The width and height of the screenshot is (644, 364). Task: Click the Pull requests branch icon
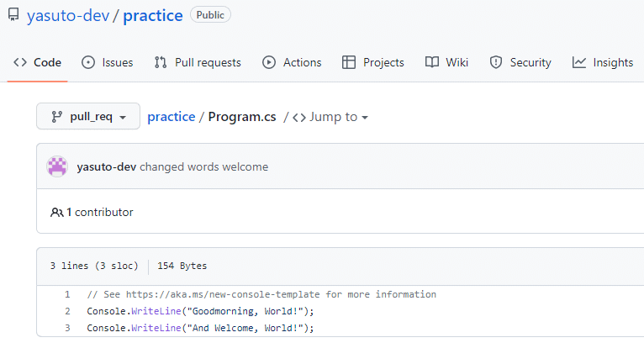click(x=161, y=62)
